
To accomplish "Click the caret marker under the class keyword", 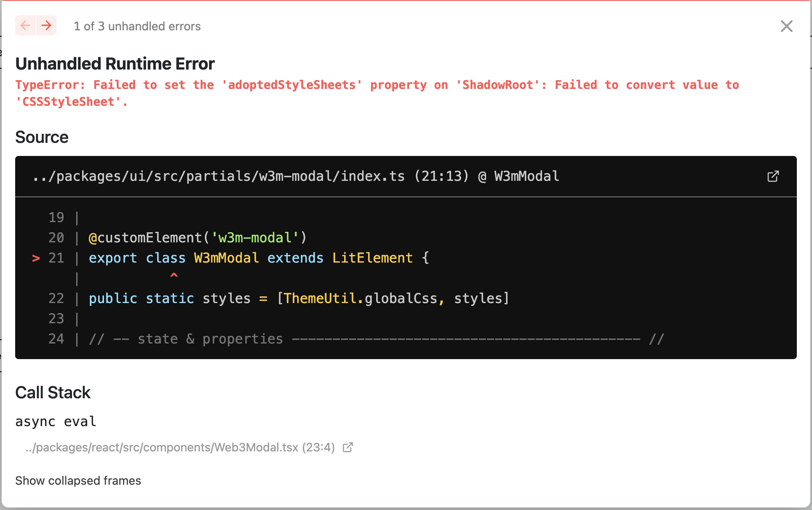I will coord(174,276).
